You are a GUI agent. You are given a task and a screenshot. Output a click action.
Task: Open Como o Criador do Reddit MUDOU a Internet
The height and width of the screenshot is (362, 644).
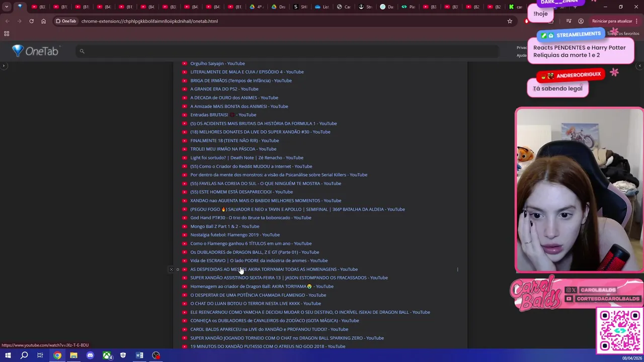[x=251, y=166]
